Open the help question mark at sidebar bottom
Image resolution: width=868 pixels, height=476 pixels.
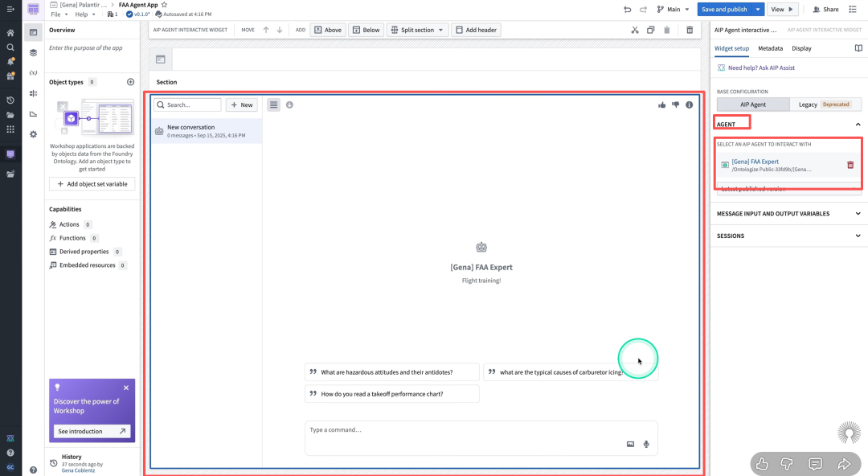pyautogui.click(x=10, y=453)
